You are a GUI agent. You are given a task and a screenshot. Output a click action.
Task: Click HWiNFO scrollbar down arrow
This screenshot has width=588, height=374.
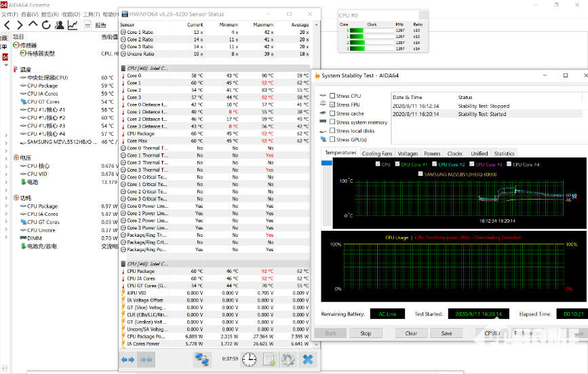point(316,344)
